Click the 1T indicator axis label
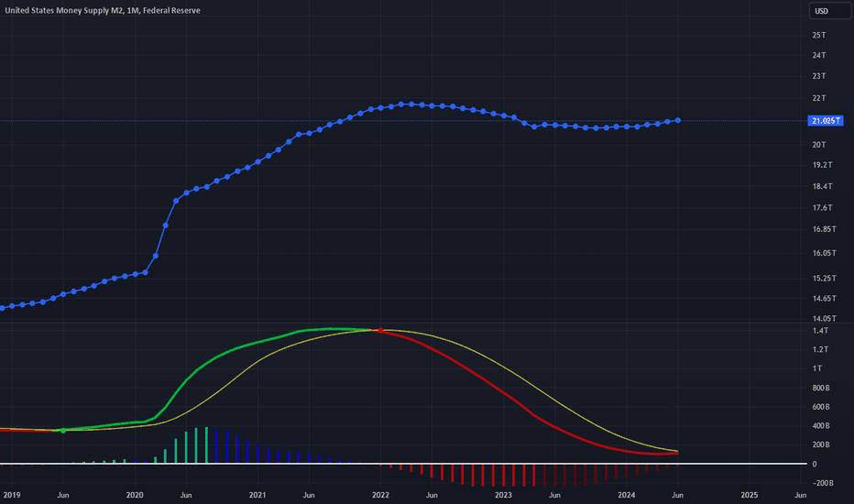The image size is (854, 504). coord(817,368)
